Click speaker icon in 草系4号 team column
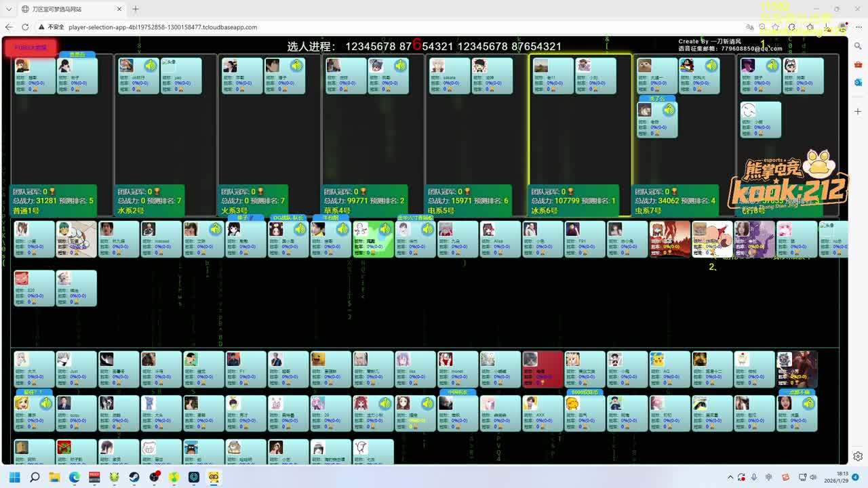The image size is (868, 488). click(400, 66)
